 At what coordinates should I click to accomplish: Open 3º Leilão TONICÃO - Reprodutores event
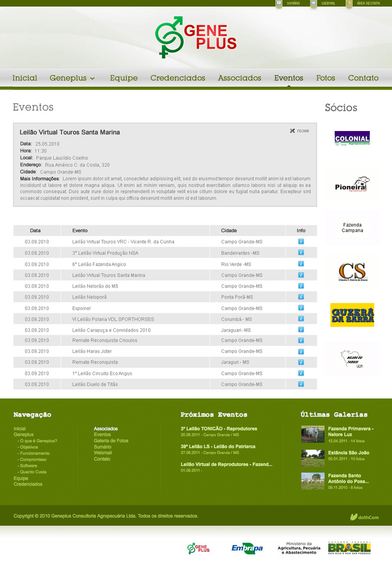coord(219,429)
